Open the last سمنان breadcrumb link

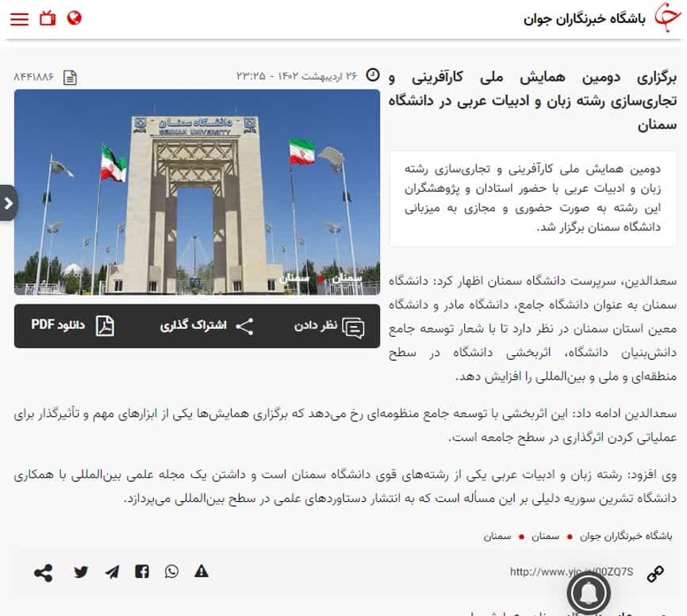(x=497, y=536)
